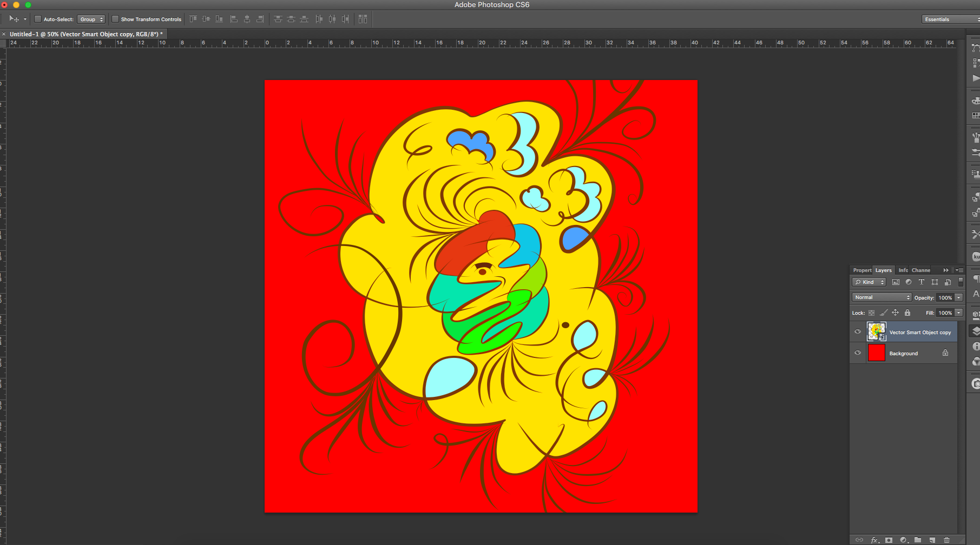Open the fx layer style icon
The image size is (980, 545).
(x=874, y=540)
